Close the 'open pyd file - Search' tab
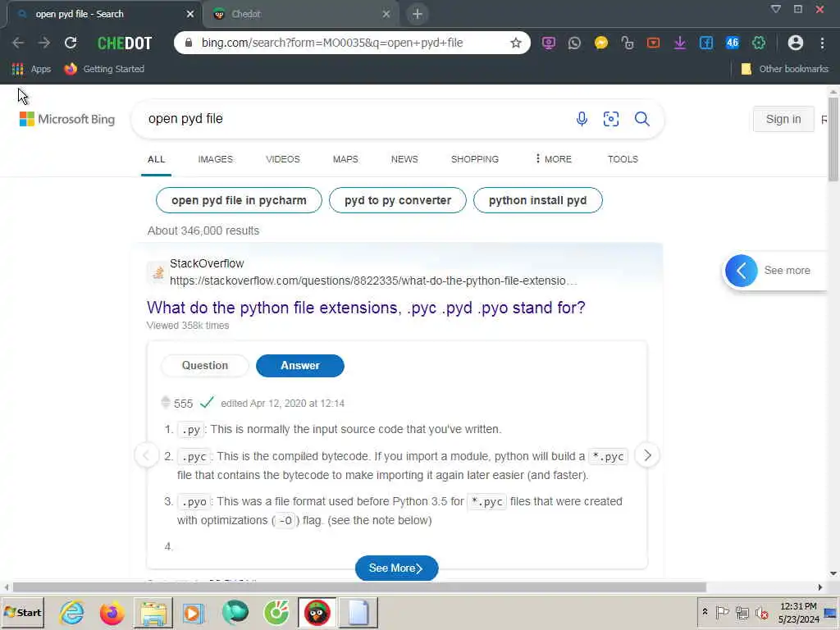The height and width of the screenshot is (630, 840). [x=190, y=14]
